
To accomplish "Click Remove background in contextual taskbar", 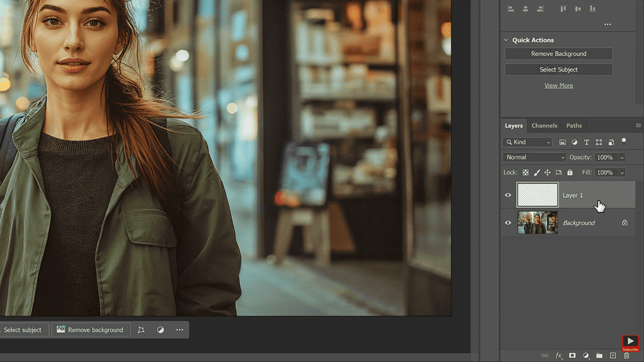I will tap(91, 330).
